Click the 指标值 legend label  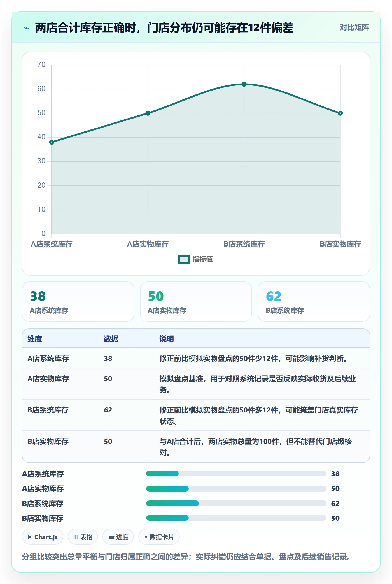[203, 259]
